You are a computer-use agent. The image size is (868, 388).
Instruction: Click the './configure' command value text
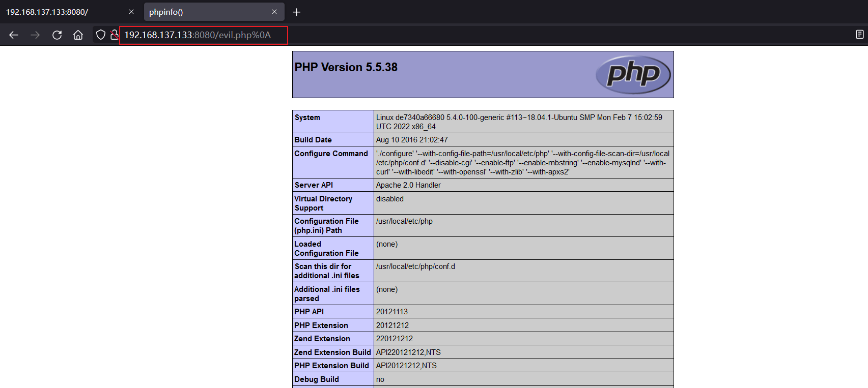(523, 163)
